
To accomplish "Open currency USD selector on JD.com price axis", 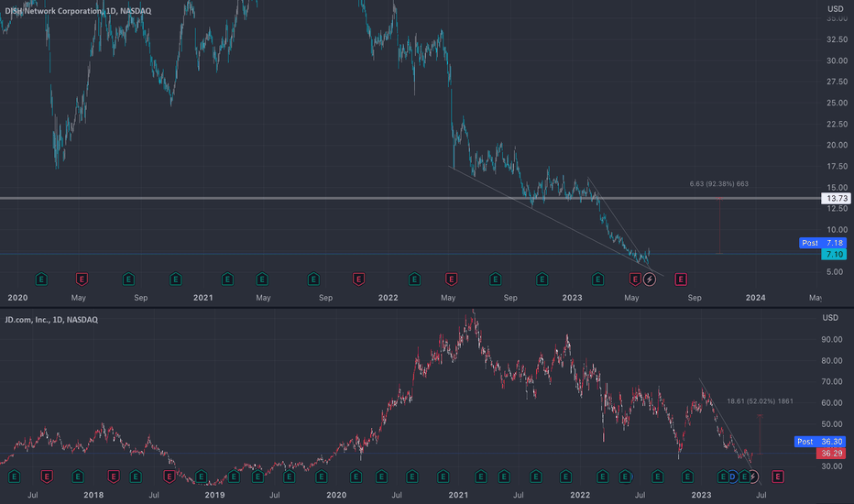I will point(830,318).
